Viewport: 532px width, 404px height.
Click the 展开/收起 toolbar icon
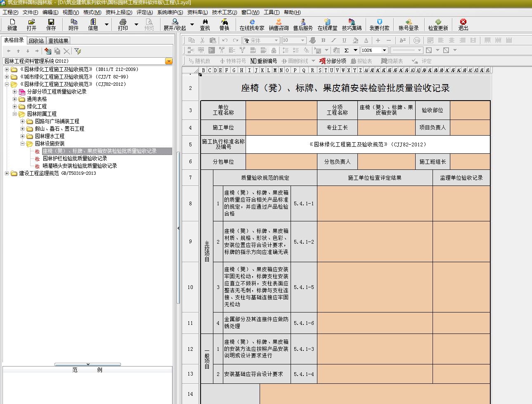pyautogui.click(x=175, y=24)
